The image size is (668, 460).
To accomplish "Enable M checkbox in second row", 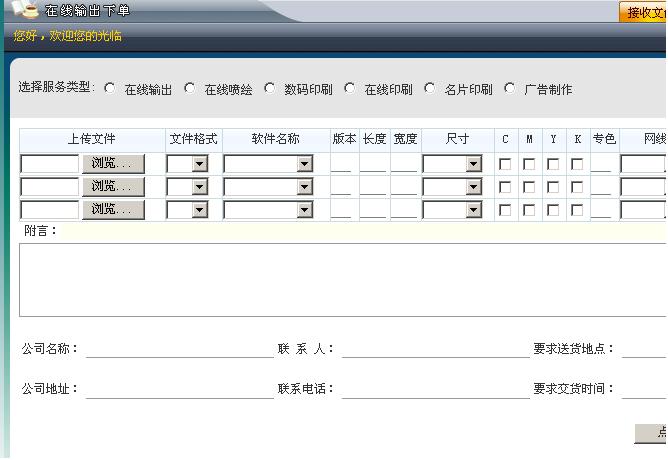I will [x=529, y=187].
